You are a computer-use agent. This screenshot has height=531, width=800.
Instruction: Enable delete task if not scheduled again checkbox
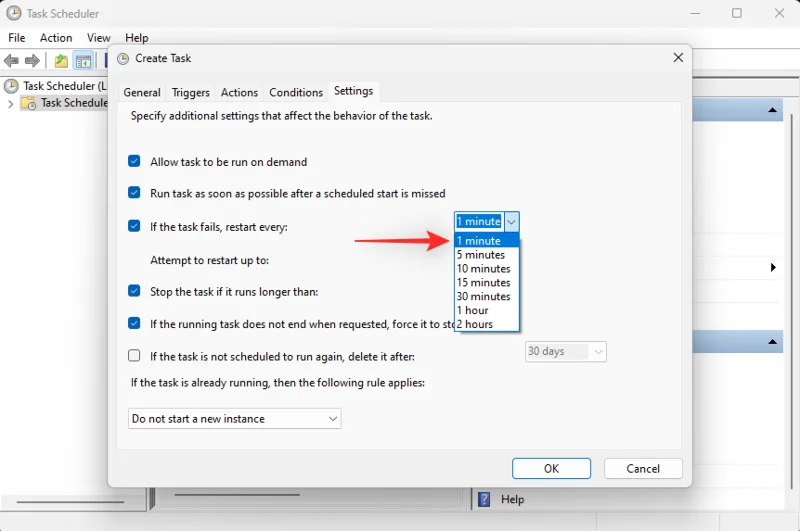click(x=134, y=356)
